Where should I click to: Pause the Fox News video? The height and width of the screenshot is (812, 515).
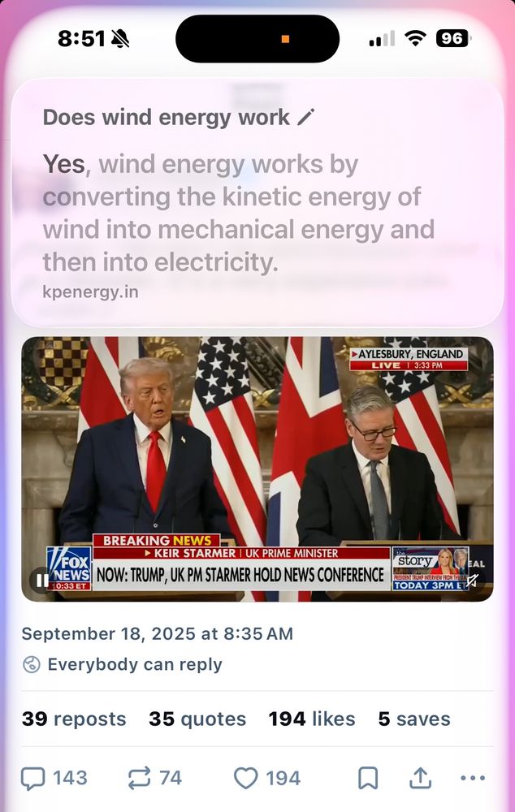39,580
